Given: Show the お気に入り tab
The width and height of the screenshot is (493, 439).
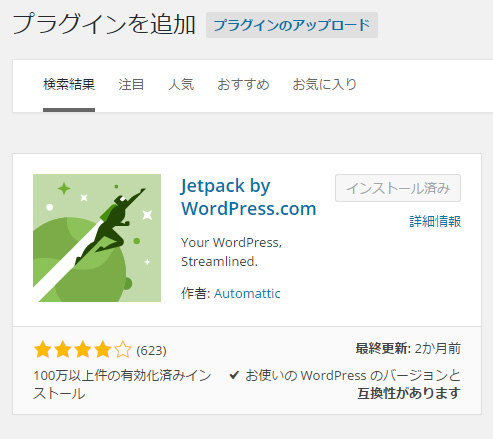Looking at the screenshot, I should pos(325,84).
